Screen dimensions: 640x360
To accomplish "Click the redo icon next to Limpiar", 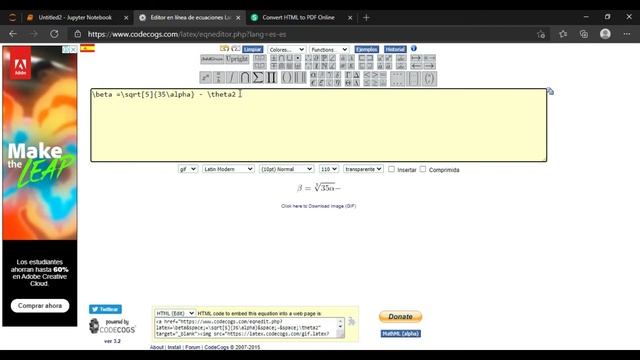I will [x=236, y=49].
